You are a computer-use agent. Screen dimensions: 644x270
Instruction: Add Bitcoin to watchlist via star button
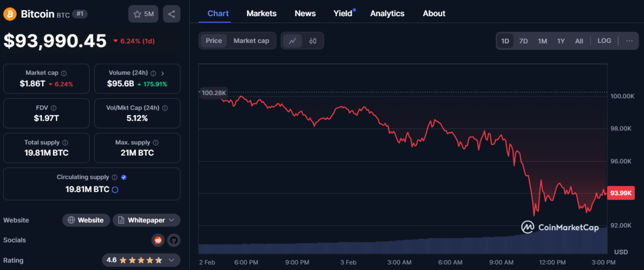[143, 14]
